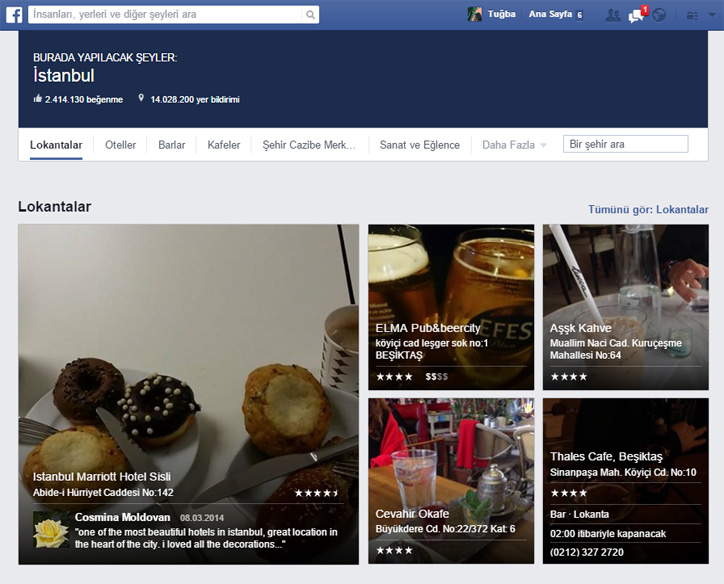Screen dimensions: 724x584
Task: Open the Şehir Cazibe Merk... tab
Action: (309, 145)
